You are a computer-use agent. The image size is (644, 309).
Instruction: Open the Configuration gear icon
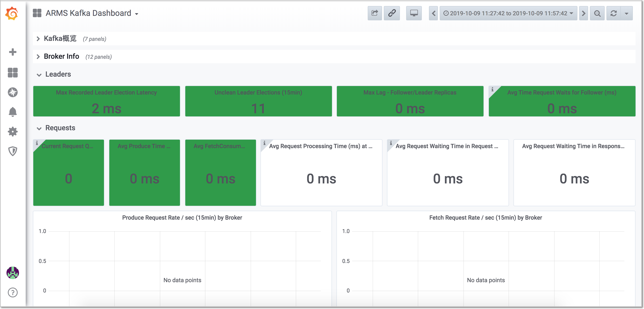point(13,131)
